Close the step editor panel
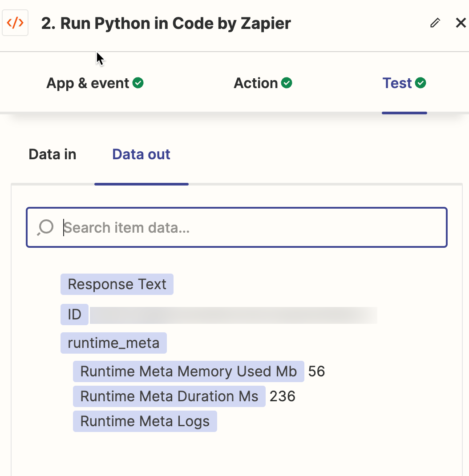 click(x=461, y=23)
